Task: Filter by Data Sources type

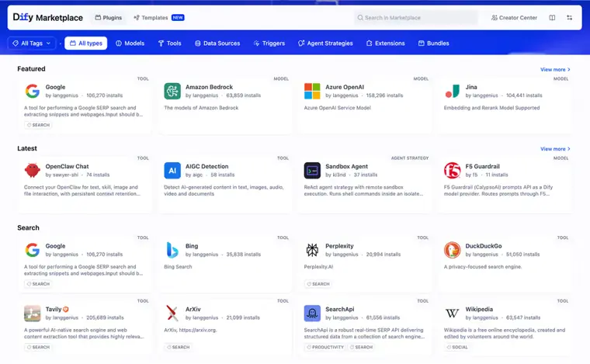Action: 217,43
